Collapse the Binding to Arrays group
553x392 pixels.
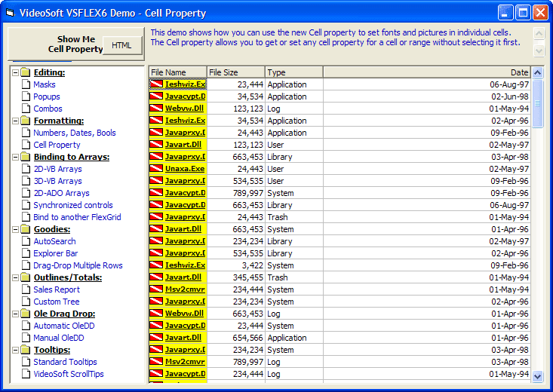tap(16, 158)
